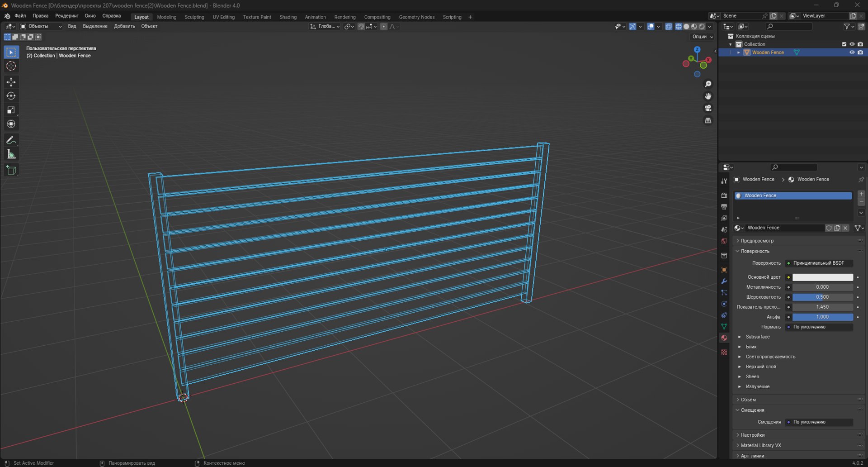
Task: Activate the Move tool
Action: (x=11, y=82)
